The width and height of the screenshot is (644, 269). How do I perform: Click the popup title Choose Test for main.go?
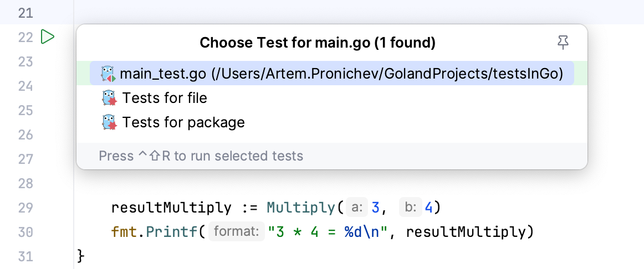point(317,43)
